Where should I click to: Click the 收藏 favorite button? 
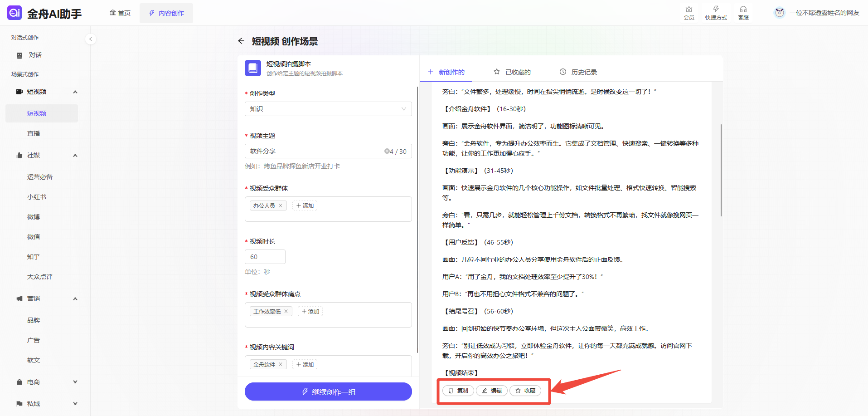525,391
